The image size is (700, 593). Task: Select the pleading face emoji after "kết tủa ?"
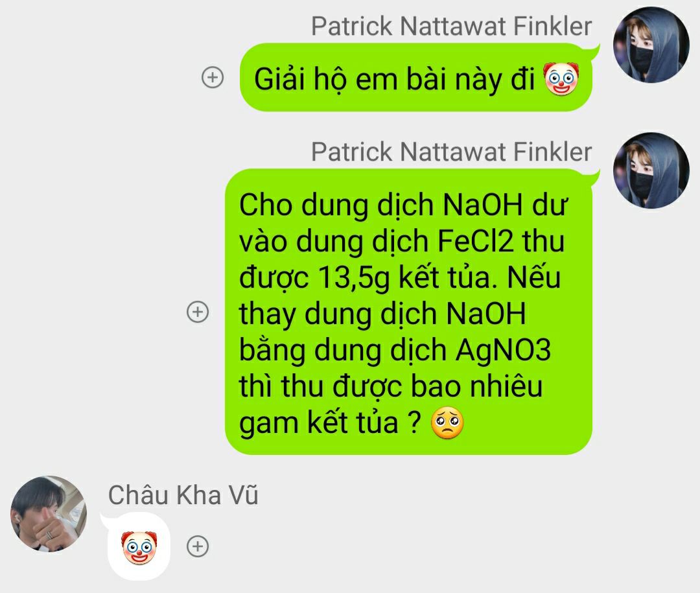447,423
